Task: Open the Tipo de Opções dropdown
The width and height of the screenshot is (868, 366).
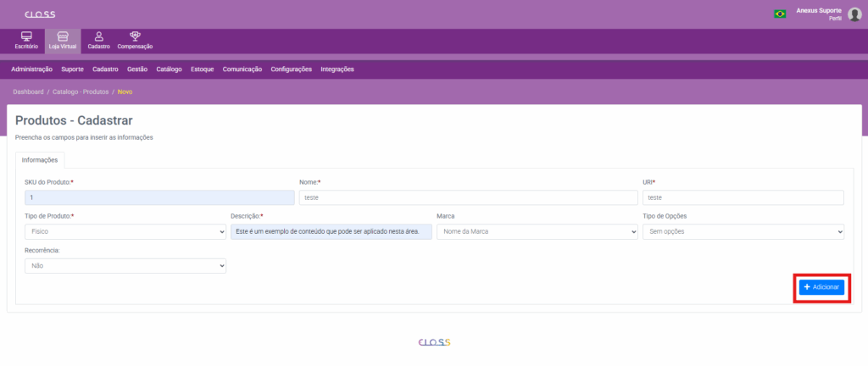Action: [x=743, y=231]
